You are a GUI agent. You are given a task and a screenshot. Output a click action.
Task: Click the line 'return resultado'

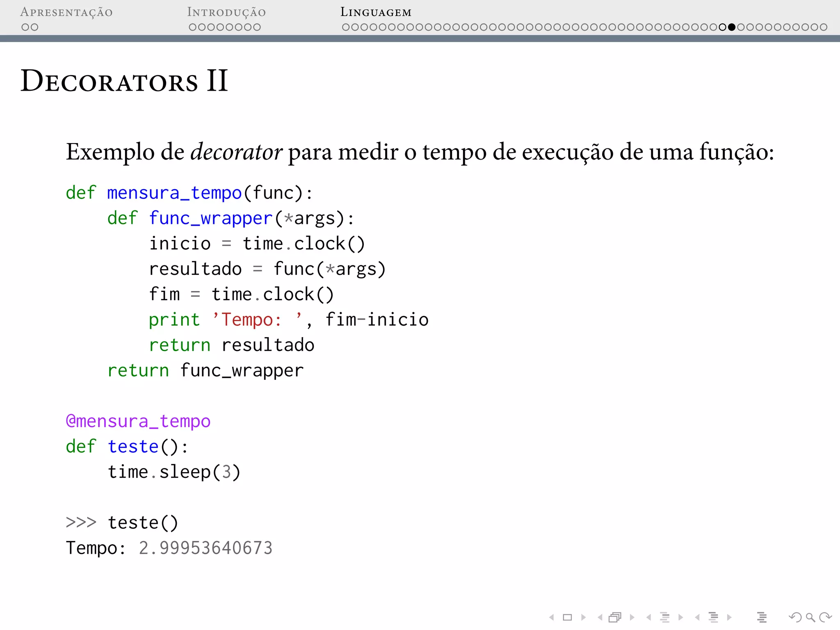pos(231,345)
